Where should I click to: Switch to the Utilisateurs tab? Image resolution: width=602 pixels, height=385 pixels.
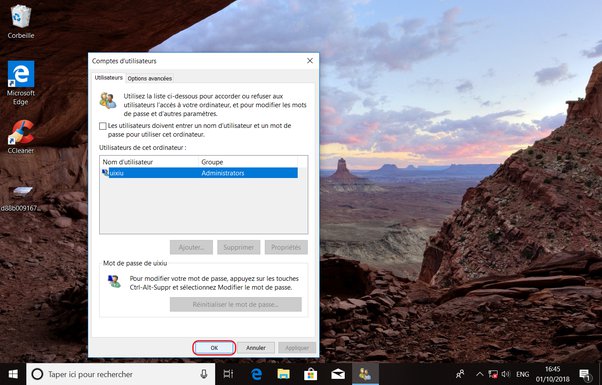[109, 78]
